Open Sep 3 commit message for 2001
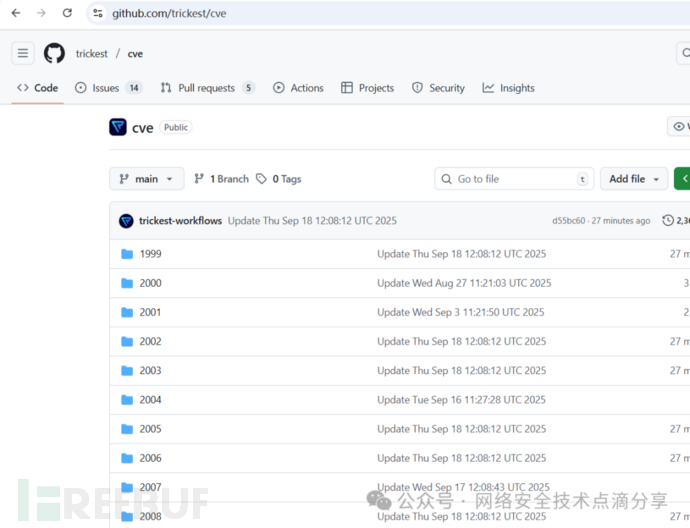The width and height of the screenshot is (690, 528). (460, 312)
